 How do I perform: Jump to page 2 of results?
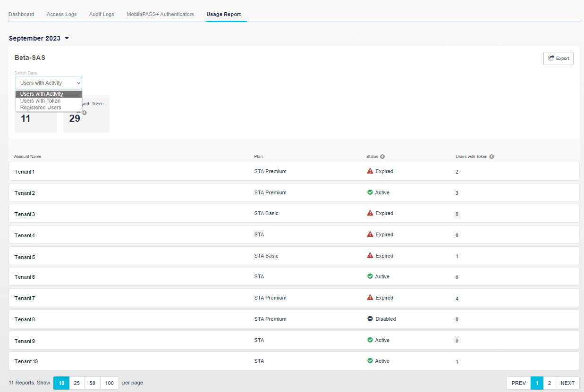(x=549, y=383)
